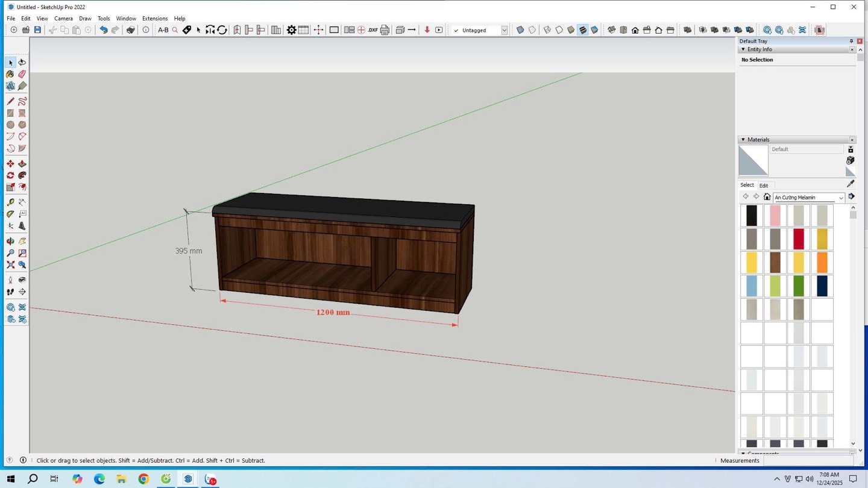This screenshot has width=868, height=488.
Task: Collapse the Materials panel
Action: pyautogui.click(x=743, y=140)
